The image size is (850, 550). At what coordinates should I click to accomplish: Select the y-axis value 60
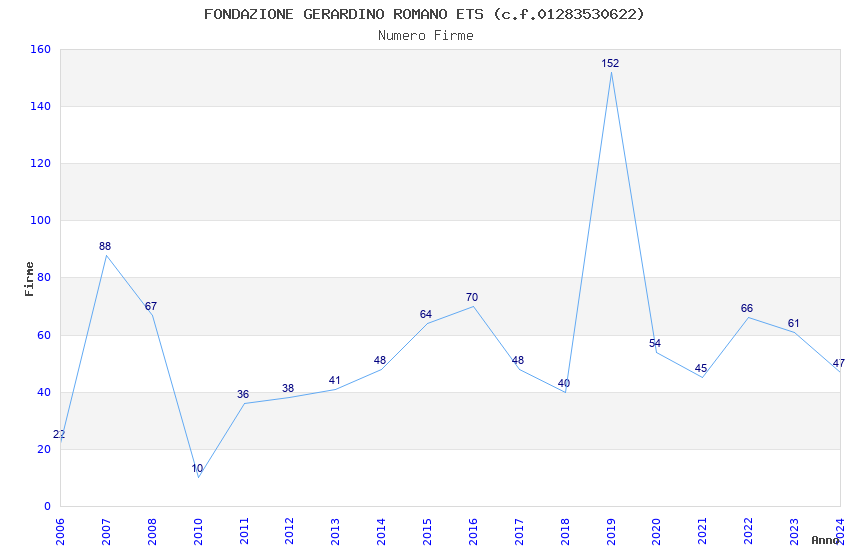pyautogui.click(x=44, y=335)
